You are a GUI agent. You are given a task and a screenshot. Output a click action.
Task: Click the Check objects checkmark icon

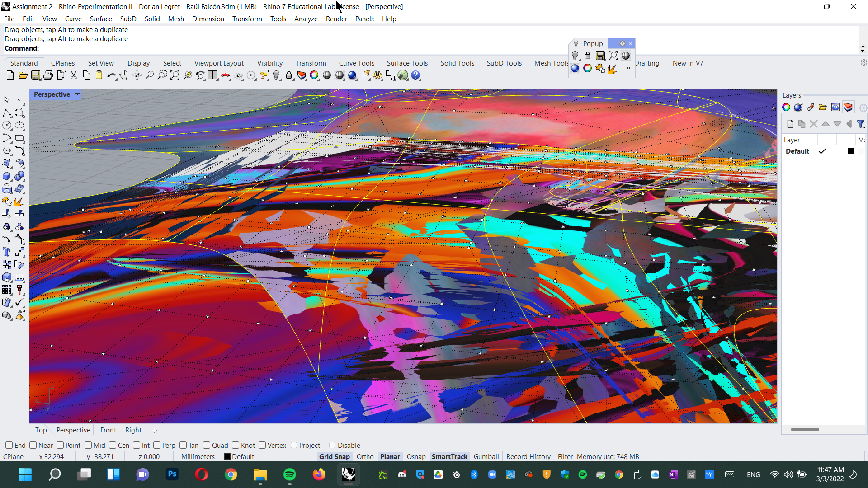click(x=19, y=302)
